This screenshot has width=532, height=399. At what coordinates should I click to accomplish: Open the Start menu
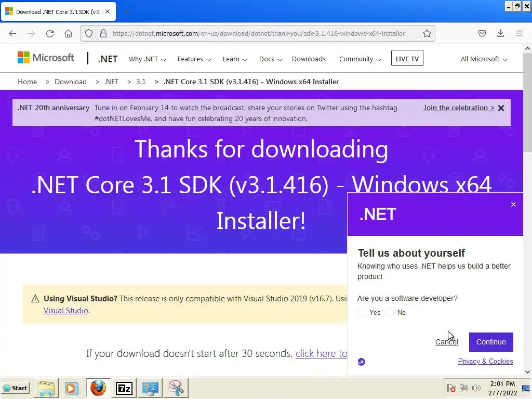(x=16, y=388)
